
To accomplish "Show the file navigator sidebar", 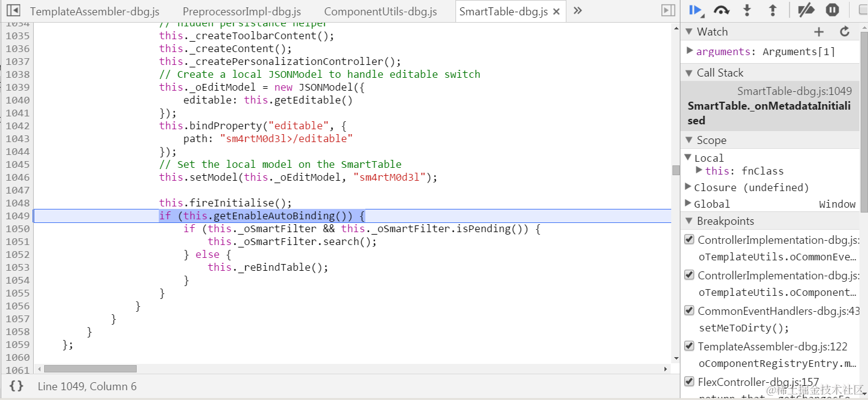I will tap(13, 10).
